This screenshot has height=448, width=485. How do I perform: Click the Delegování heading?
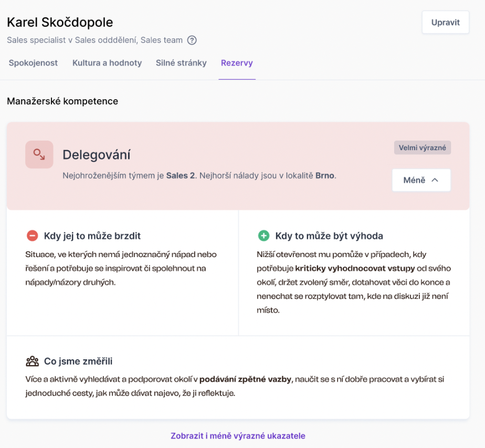coord(97,155)
